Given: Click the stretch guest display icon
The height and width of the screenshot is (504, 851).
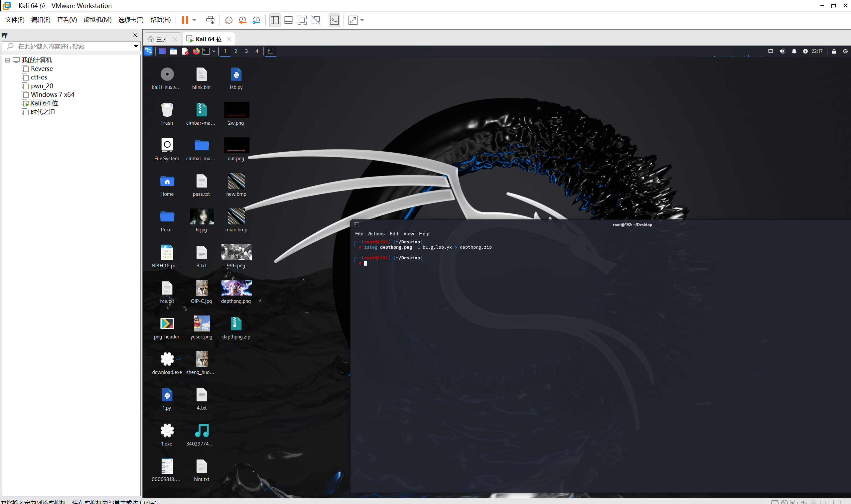Looking at the screenshot, I should (x=353, y=20).
